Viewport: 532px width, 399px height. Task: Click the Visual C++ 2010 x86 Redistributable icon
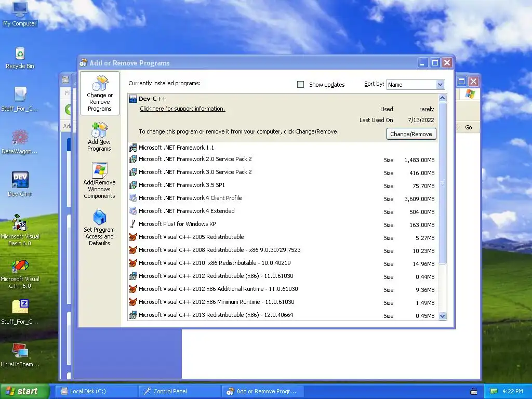[x=133, y=263]
